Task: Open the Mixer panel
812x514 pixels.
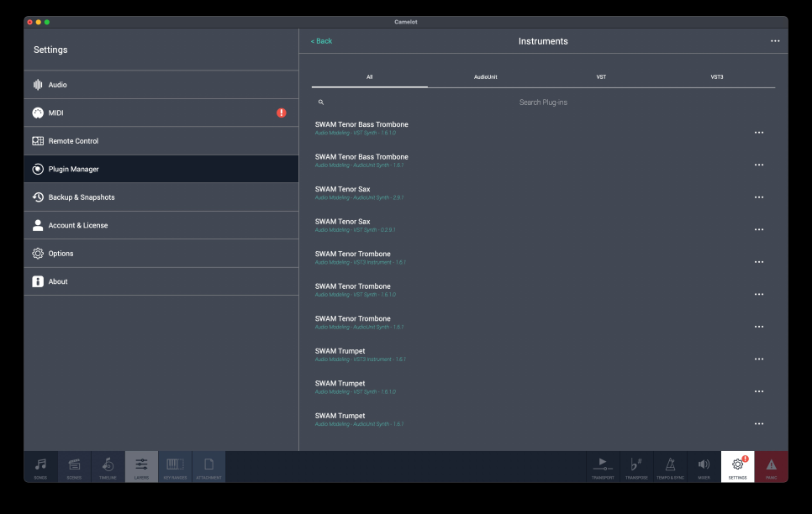Action: click(704, 467)
